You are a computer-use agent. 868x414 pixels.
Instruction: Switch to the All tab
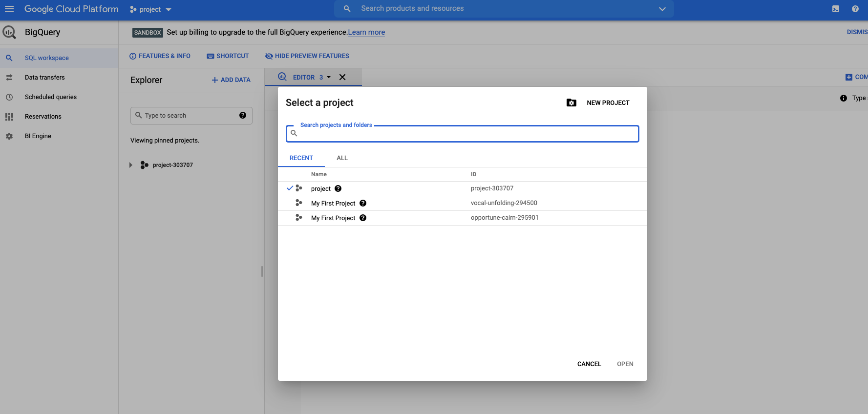coord(342,158)
